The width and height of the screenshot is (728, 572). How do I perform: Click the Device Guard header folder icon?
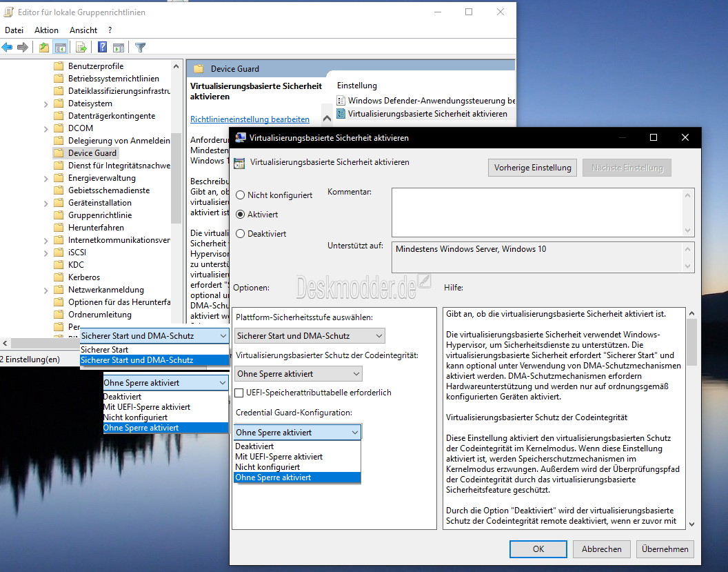click(x=199, y=69)
